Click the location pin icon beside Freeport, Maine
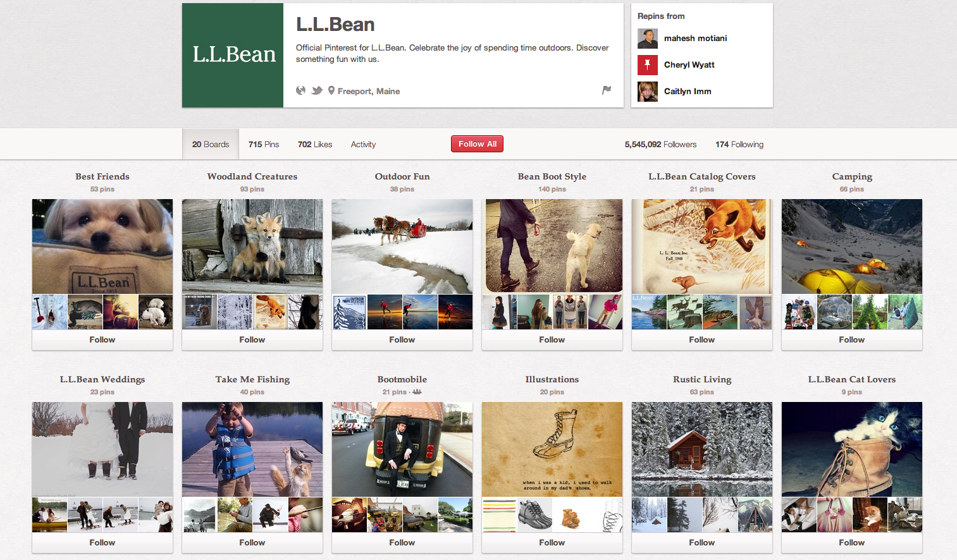The image size is (957, 560). coord(331,90)
